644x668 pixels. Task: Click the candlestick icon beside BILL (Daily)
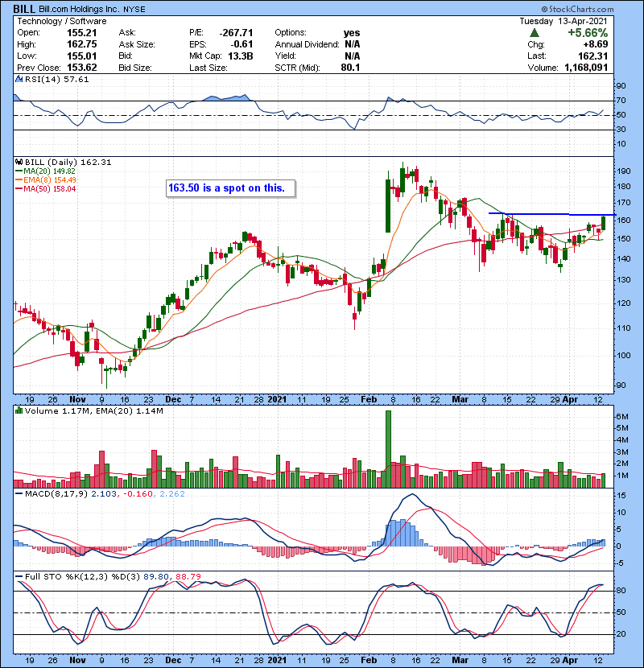pyautogui.click(x=19, y=163)
